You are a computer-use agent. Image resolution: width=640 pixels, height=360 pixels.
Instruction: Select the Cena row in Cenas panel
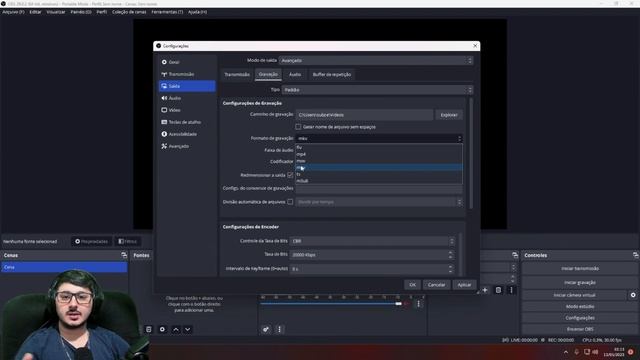(64, 267)
